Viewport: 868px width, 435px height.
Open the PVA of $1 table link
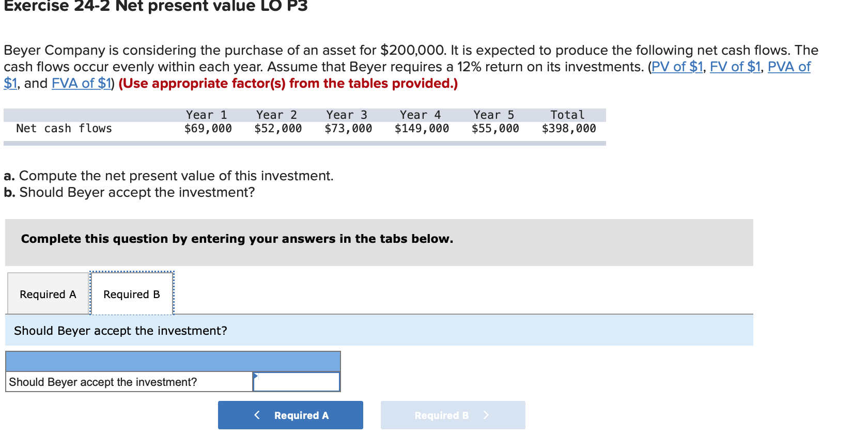pos(789,67)
